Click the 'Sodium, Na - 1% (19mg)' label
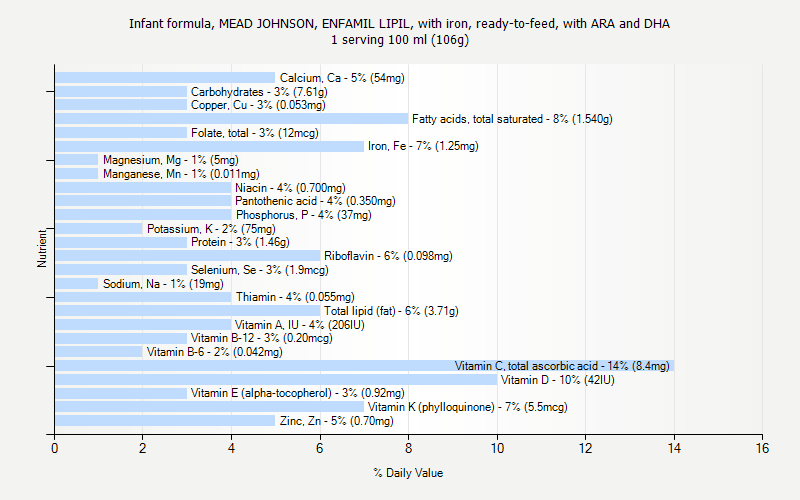 coord(163,284)
